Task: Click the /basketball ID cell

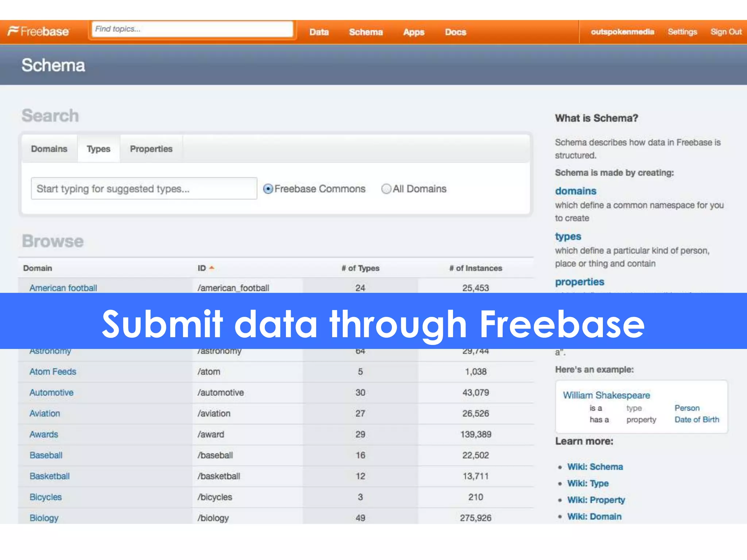Action: [219, 476]
